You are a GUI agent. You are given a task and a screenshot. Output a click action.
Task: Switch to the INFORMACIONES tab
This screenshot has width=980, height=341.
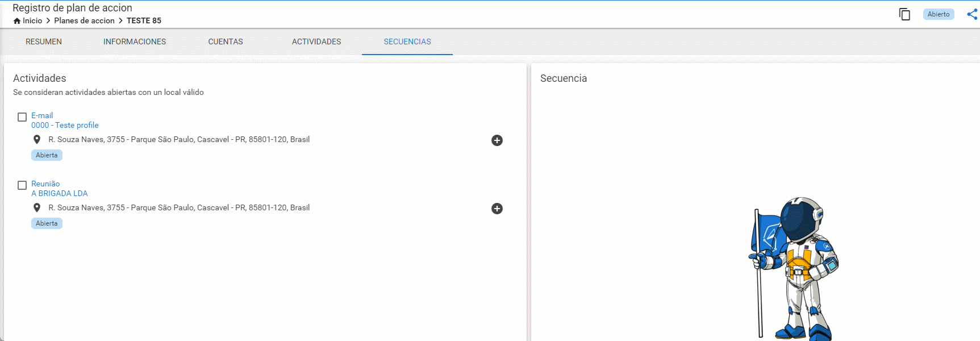[135, 41]
